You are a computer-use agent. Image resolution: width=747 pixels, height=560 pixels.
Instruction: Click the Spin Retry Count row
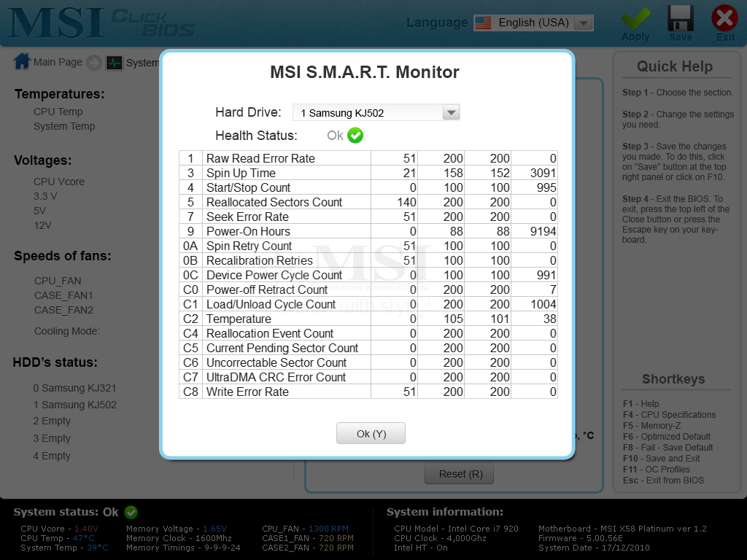[368, 246]
